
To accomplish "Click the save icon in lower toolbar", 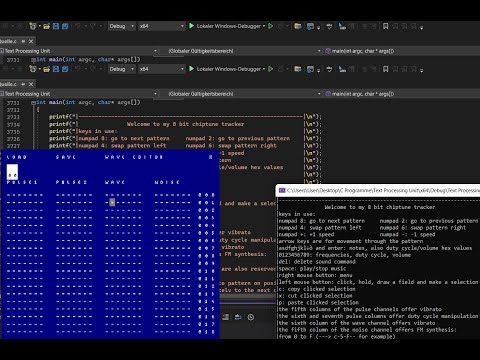I will (56, 69).
